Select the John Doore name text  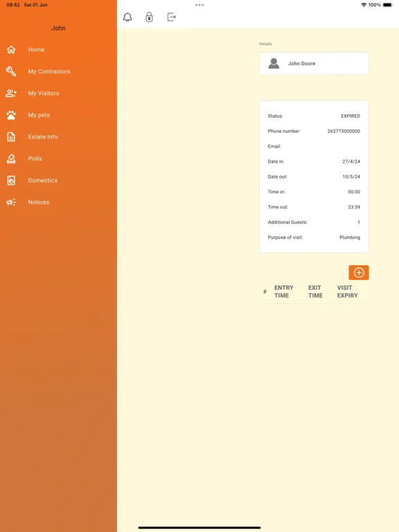pos(301,64)
